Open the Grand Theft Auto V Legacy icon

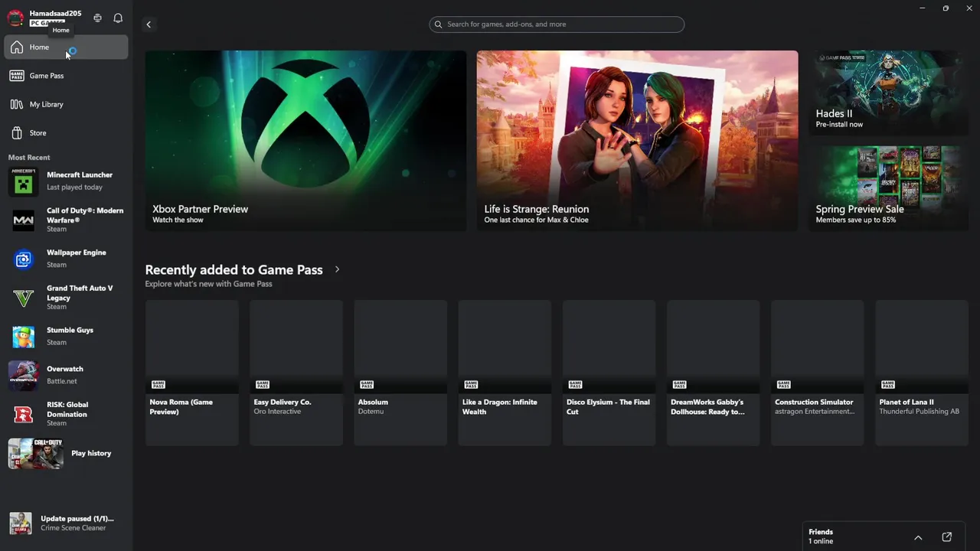[x=23, y=298]
